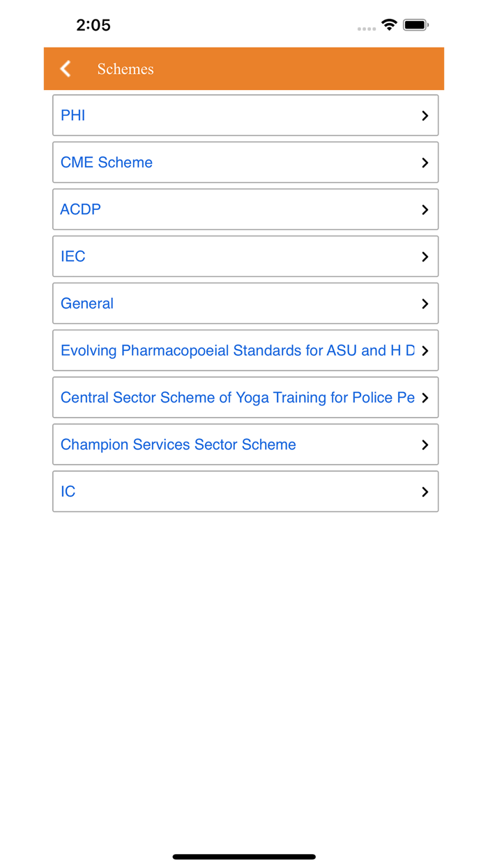Tap the chevron on the General row
488x868 pixels.
[425, 304]
